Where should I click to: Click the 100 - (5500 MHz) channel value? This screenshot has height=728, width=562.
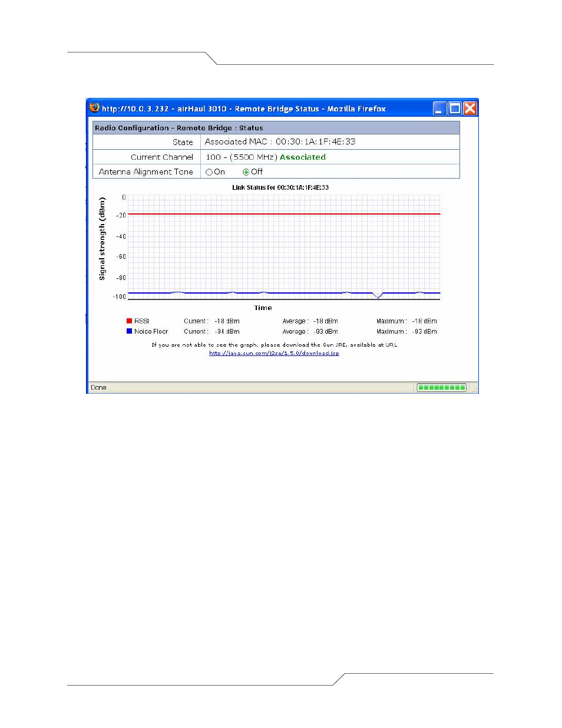coord(241,157)
